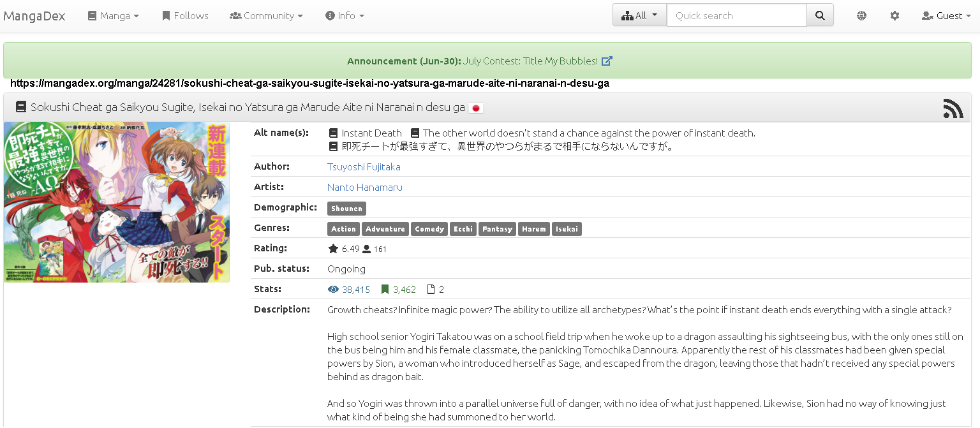
Task: Select the Fantasy genre tag
Action: (x=498, y=229)
